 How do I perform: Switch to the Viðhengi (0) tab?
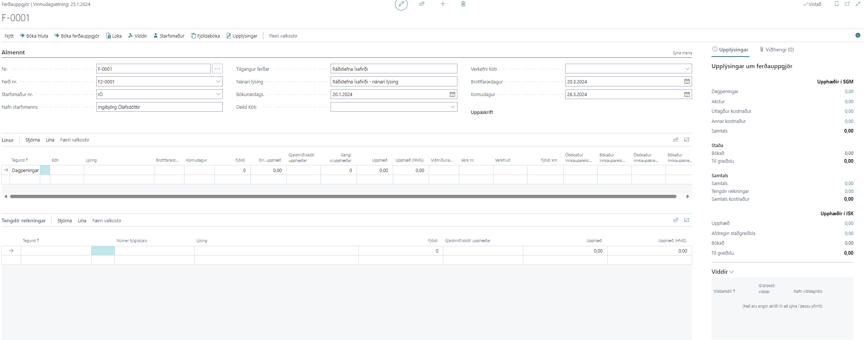[777, 50]
